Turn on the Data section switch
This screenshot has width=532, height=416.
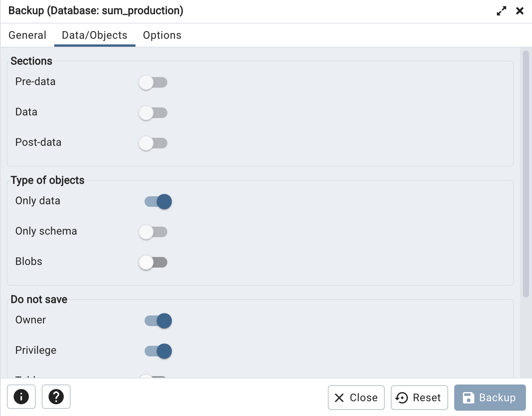pyautogui.click(x=153, y=113)
